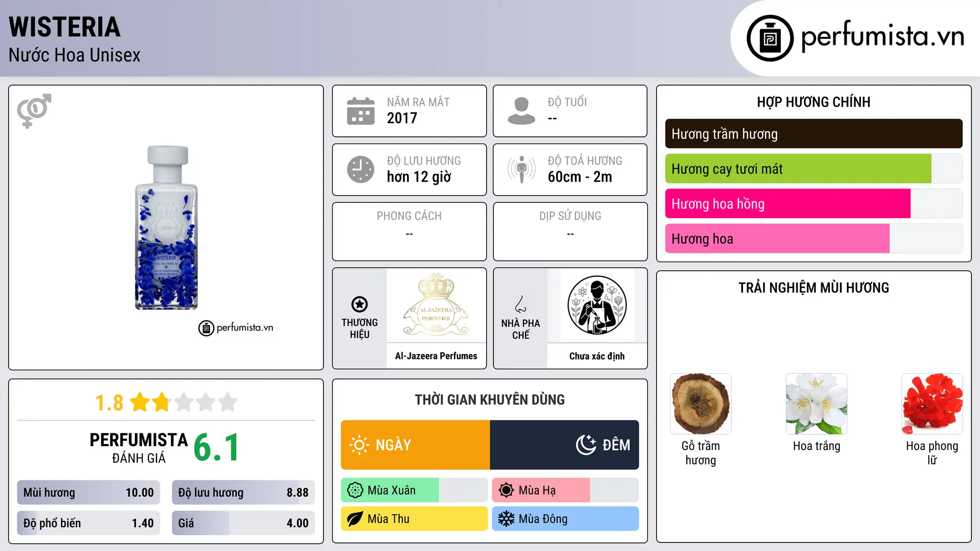Click the Mùi hương score bar
Viewport: 980px width, 551px height.
click(89, 493)
